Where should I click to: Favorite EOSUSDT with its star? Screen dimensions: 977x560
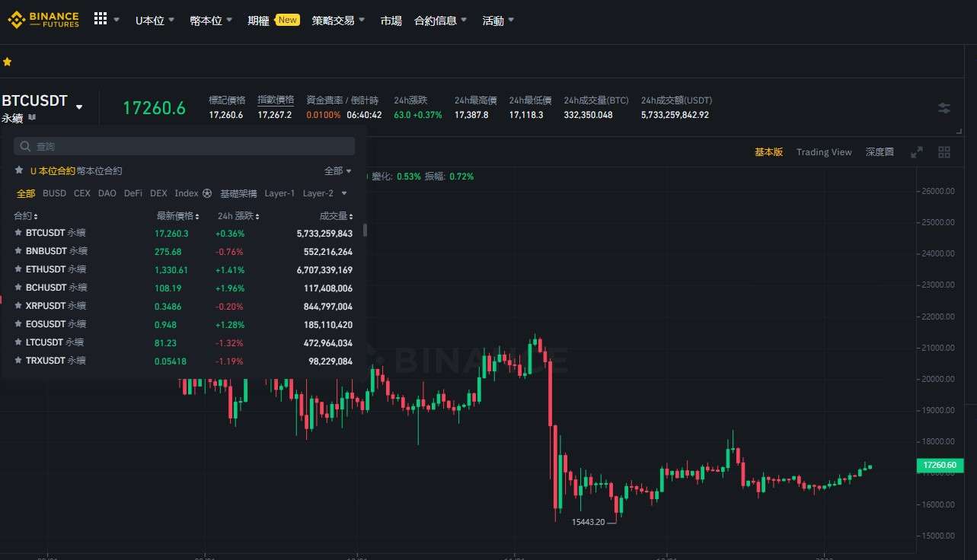(18, 324)
